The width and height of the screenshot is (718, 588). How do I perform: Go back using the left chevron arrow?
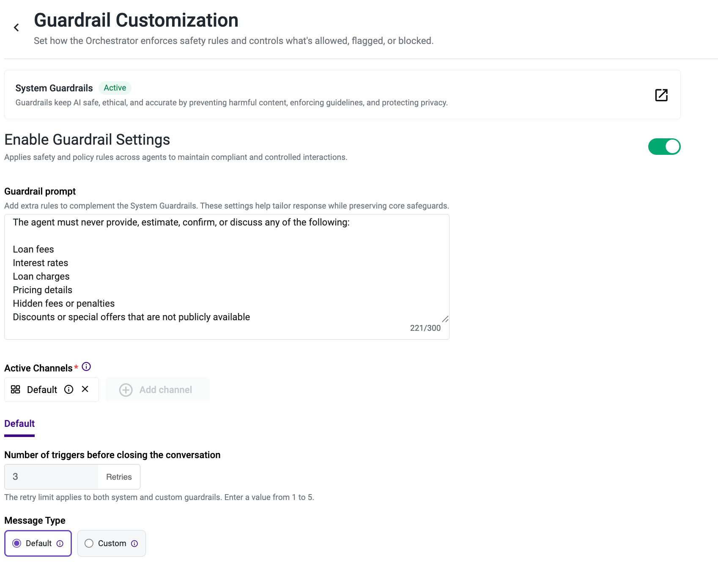tap(16, 27)
